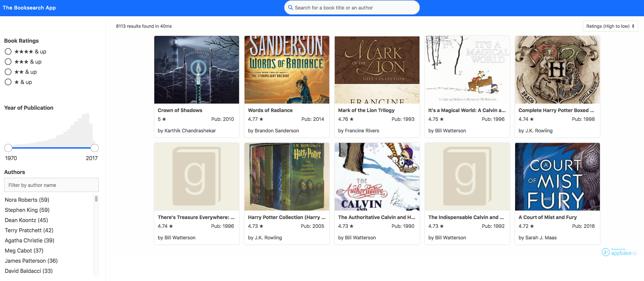Click the Book Ratings heading
This screenshot has width=644, height=281.
coord(21,41)
